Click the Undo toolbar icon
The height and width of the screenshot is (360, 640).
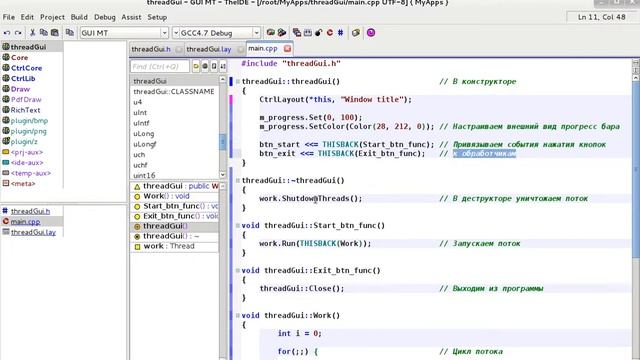[x=7, y=33]
